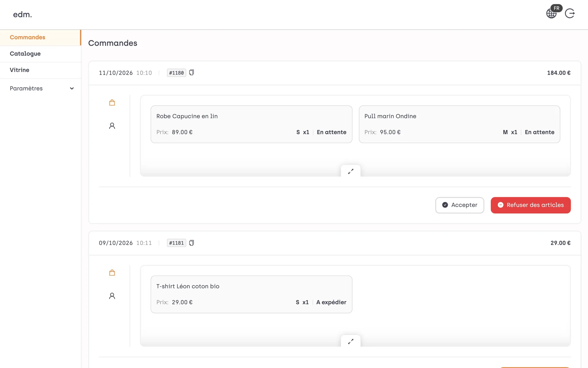This screenshot has width=588, height=368.
Task: Copy order number #1180
Action: [192, 73]
